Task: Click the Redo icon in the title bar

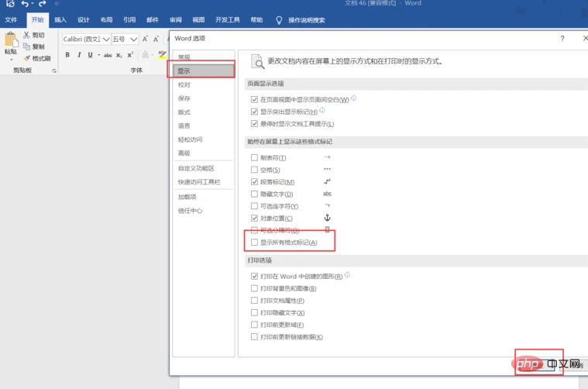Action: [x=43, y=4]
